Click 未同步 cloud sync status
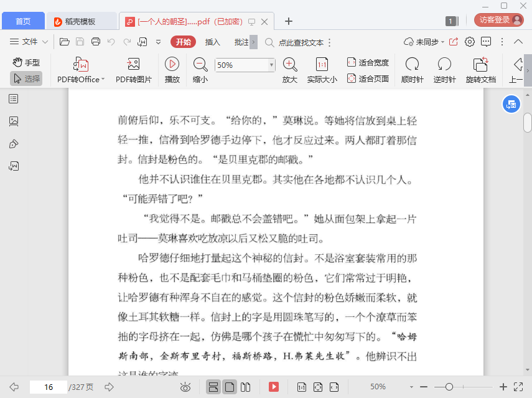Viewport: 532px width, 398px height. pos(421,42)
